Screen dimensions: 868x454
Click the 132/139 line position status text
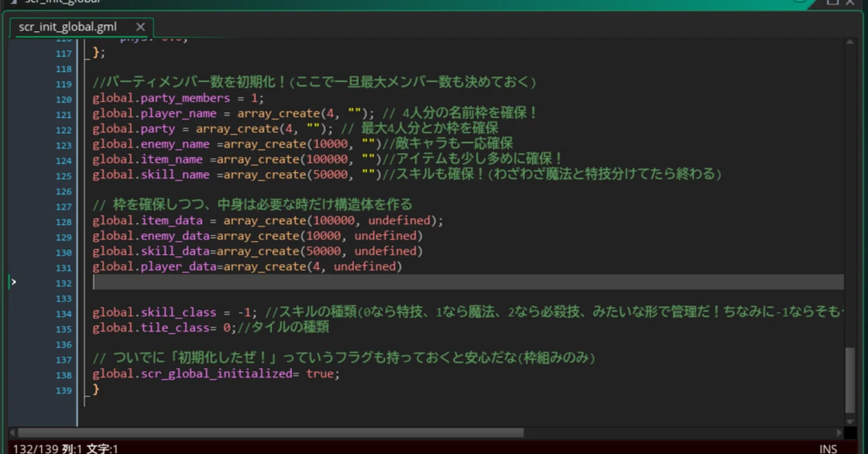coord(35,448)
